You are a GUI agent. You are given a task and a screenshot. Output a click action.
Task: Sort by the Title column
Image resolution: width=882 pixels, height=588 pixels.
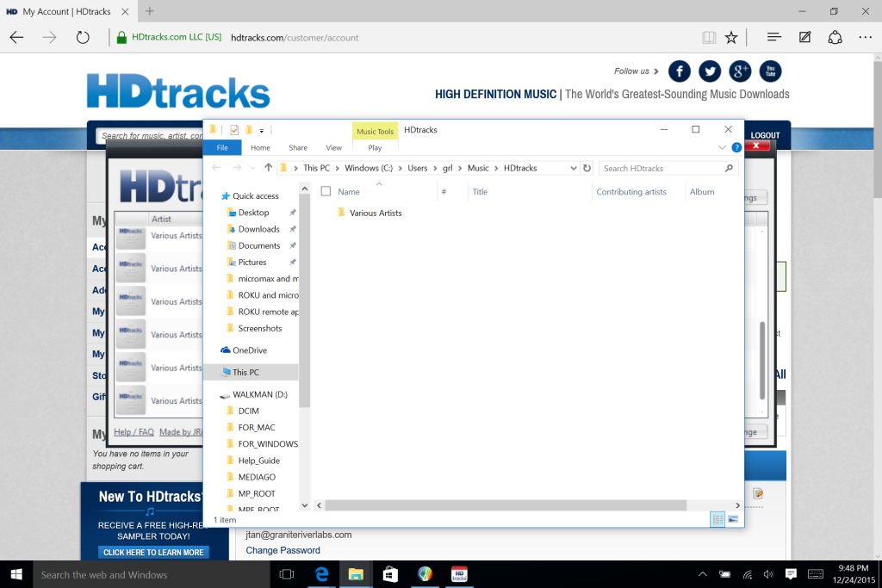[x=480, y=192]
